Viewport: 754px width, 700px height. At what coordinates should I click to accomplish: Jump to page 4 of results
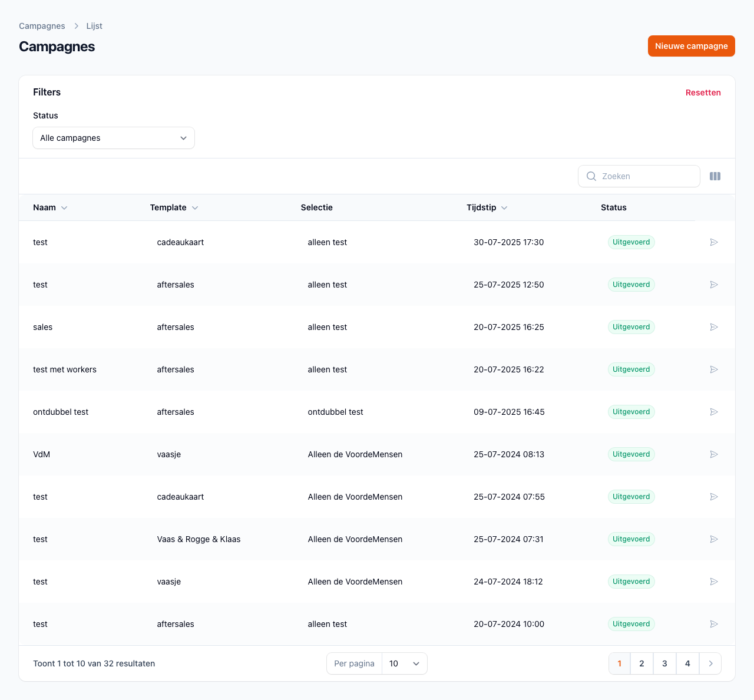tap(687, 663)
